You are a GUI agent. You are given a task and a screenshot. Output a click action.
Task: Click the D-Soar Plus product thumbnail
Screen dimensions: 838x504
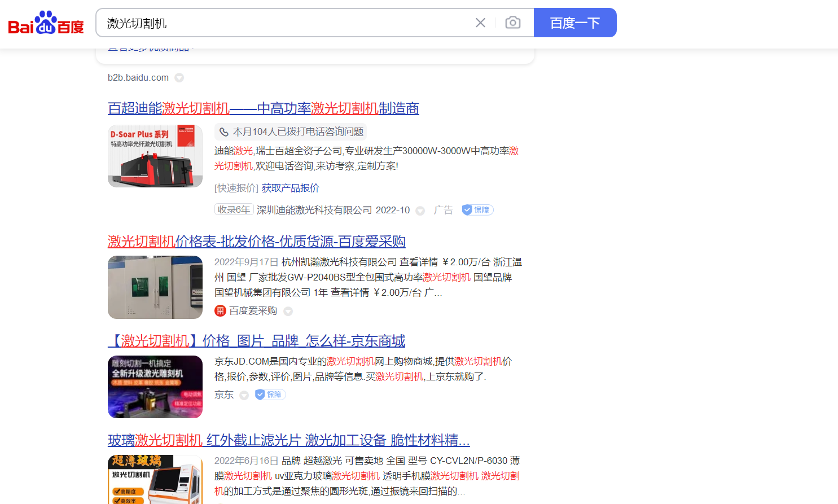[x=155, y=156]
